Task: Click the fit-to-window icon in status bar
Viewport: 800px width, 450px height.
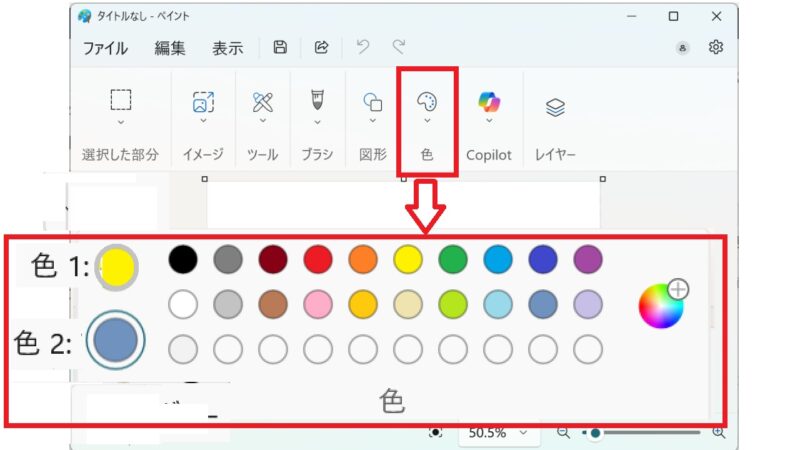Action: pos(435,433)
